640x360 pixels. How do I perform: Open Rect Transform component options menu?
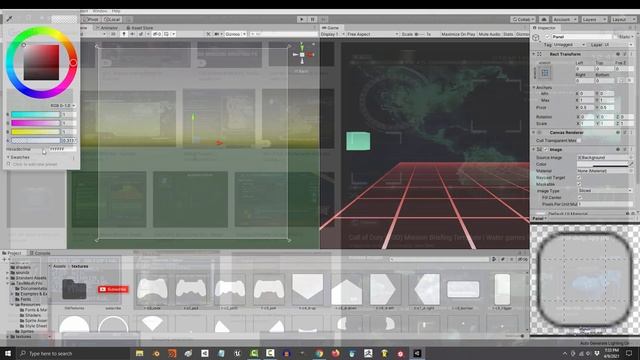pos(631,54)
